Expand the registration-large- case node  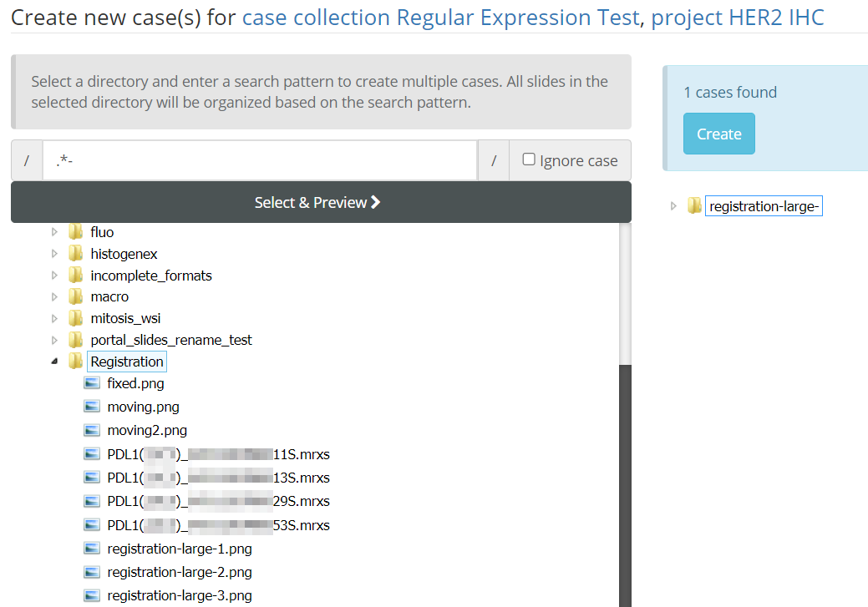pyautogui.click(x=674, y=206)
